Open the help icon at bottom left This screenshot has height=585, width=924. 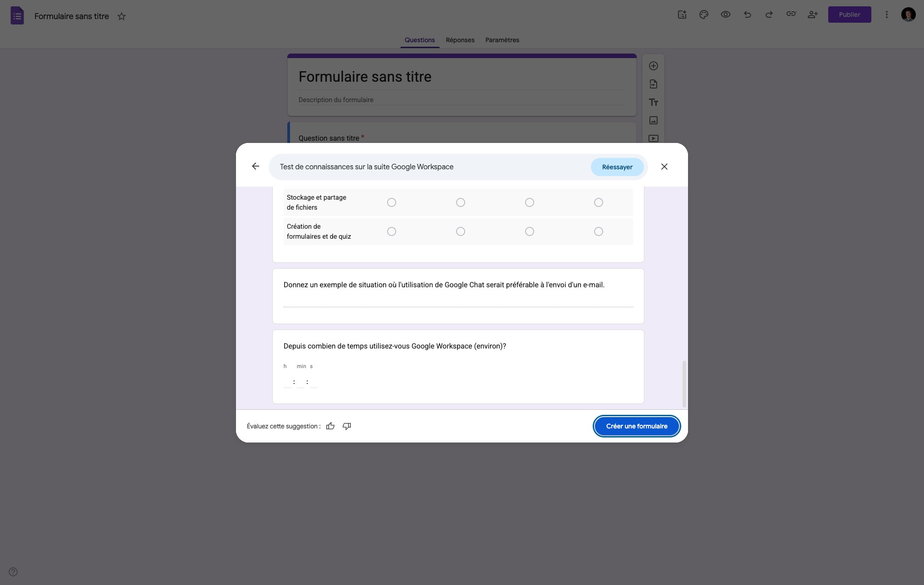13,572
